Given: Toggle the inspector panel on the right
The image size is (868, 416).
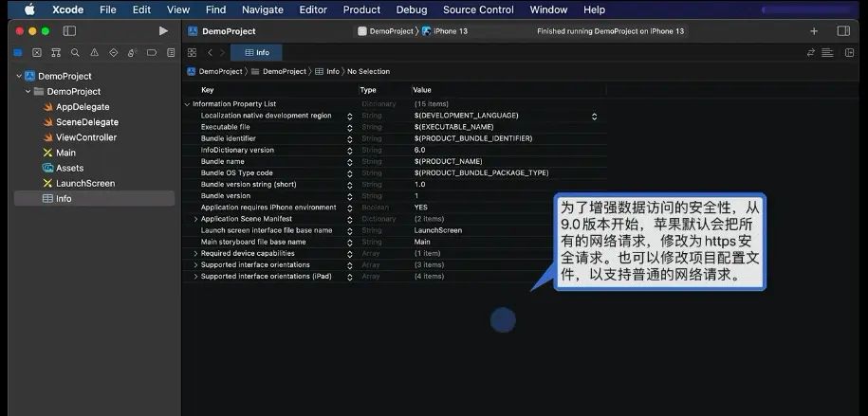Looking at the screenshot, I should coord(843,31).
